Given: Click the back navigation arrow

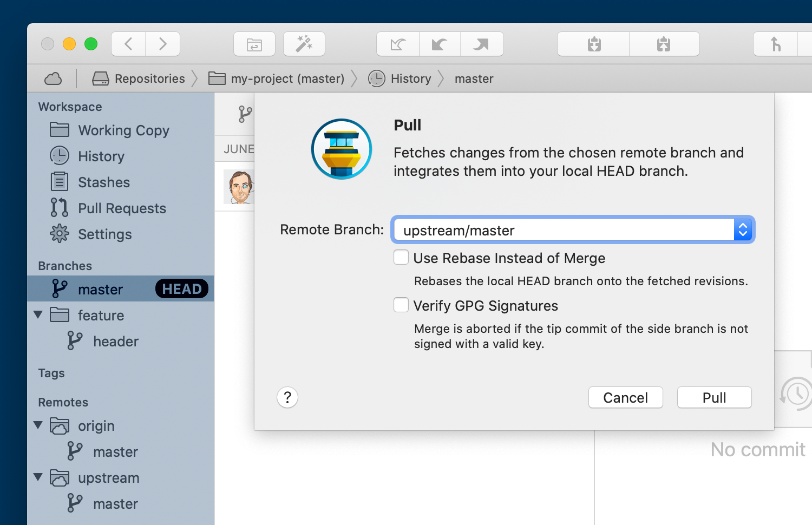Looking at the screenshot, I should (128, 44).
